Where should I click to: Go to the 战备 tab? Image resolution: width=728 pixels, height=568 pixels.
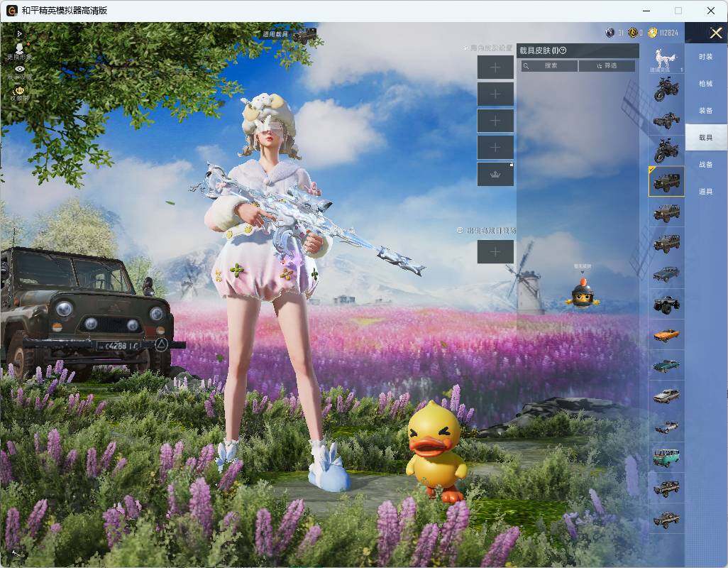tap(706, 165)
